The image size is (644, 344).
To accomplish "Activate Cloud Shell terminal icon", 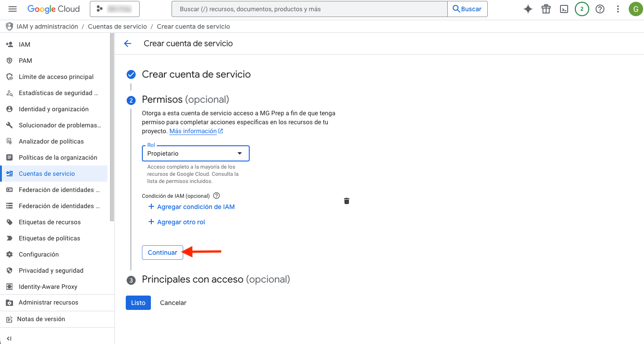I will click(x=564, y=9).
